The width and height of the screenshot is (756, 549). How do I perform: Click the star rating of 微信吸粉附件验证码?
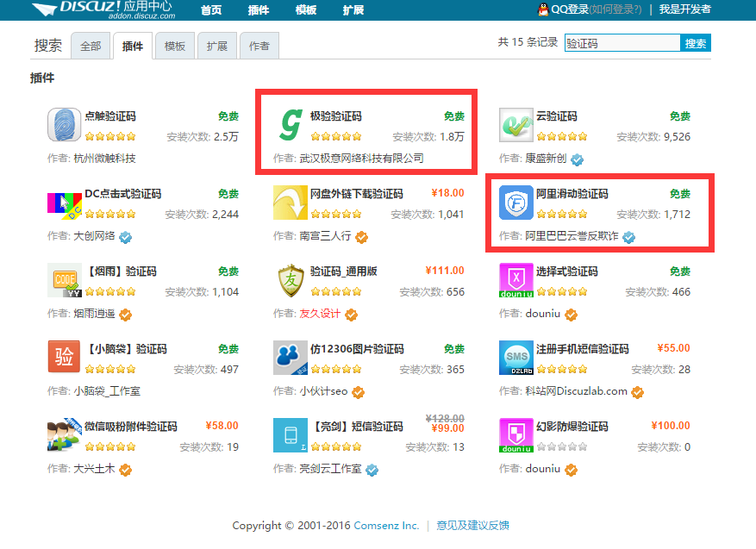point(110,446)
